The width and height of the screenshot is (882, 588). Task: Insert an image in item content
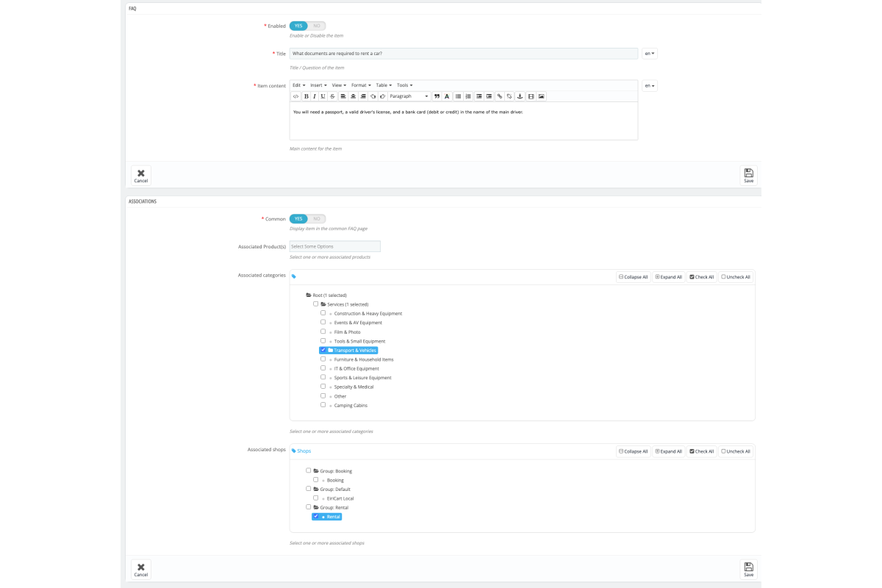541,96
